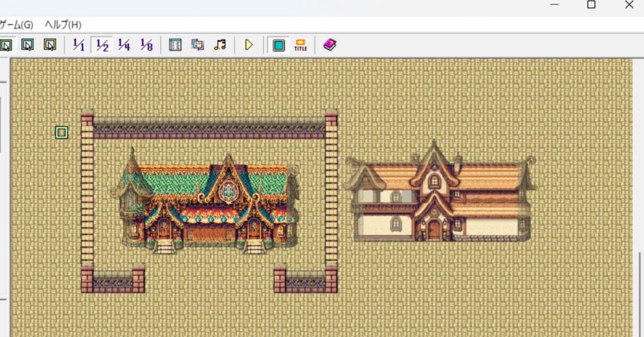Click the TITLE icon in toolbar
Image resolution: width=644 pixels, height=337 pixels.
click(300, 45)
